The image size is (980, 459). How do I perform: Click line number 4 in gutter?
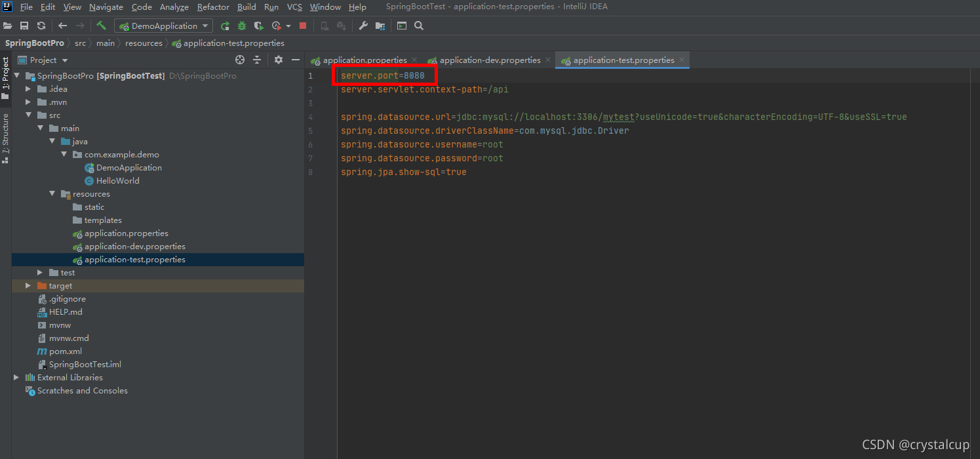pyautogui.click(x=310, y=117)
